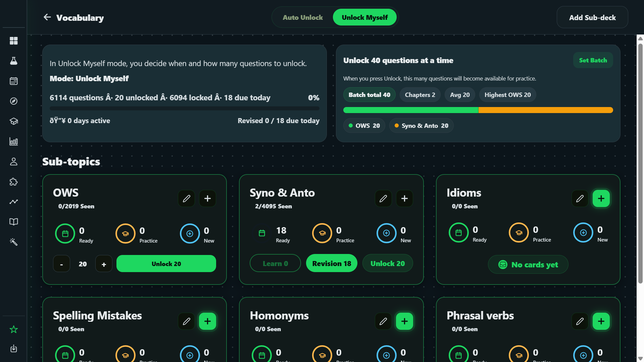Click the OWS Unlock 20 button
The height and width of the screenshot is (362, 644).
pos(166,264)
